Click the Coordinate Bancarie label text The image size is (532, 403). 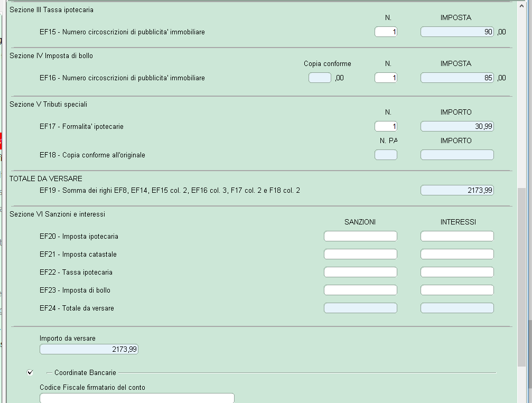pyautogui.click(x=85, y=372)
